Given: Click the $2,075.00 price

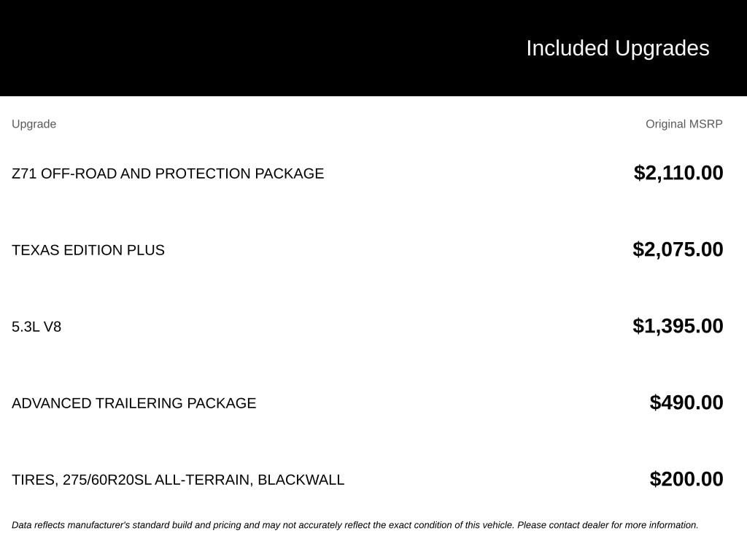Looking at the screenshot, I should click(678, 249).
